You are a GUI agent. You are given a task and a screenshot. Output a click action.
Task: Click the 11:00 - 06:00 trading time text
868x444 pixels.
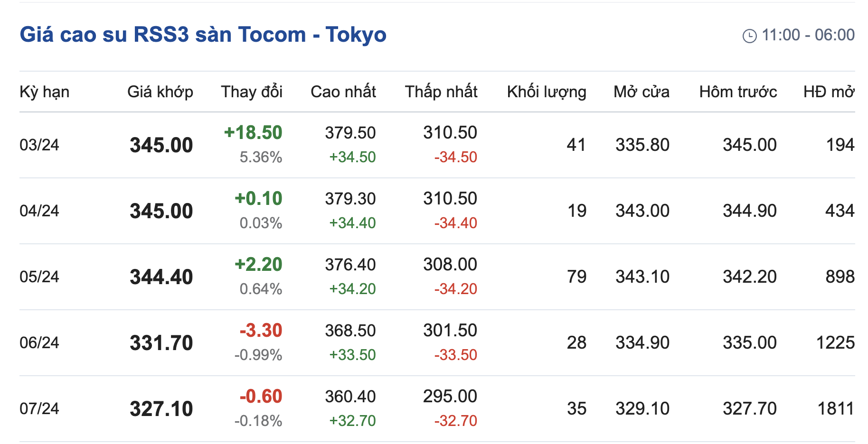pos(808,35)
